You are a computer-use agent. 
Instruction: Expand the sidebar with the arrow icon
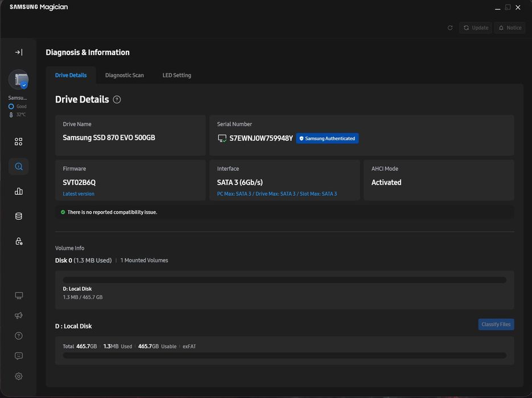click(x=19, y=52)
